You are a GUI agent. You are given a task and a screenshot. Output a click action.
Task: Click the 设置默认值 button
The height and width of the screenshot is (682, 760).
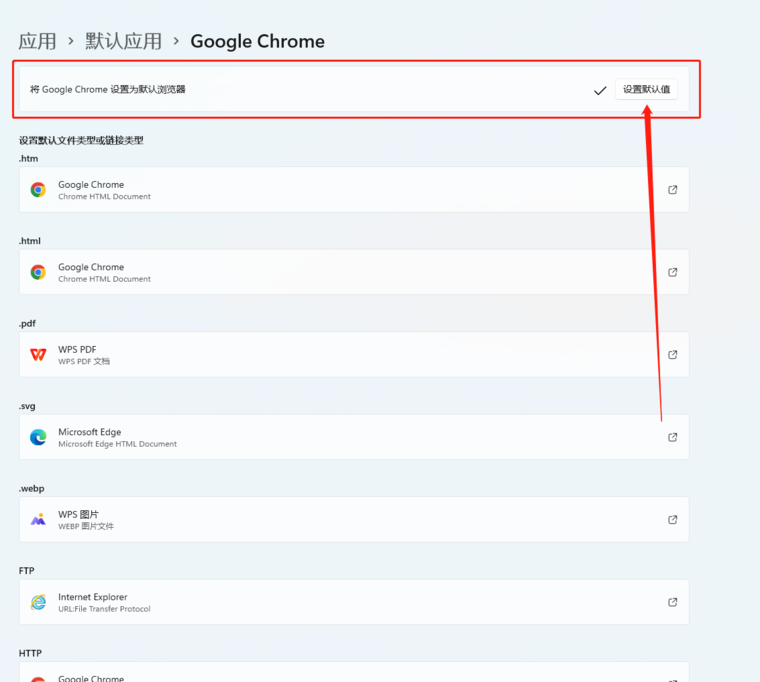coord(646,89)
